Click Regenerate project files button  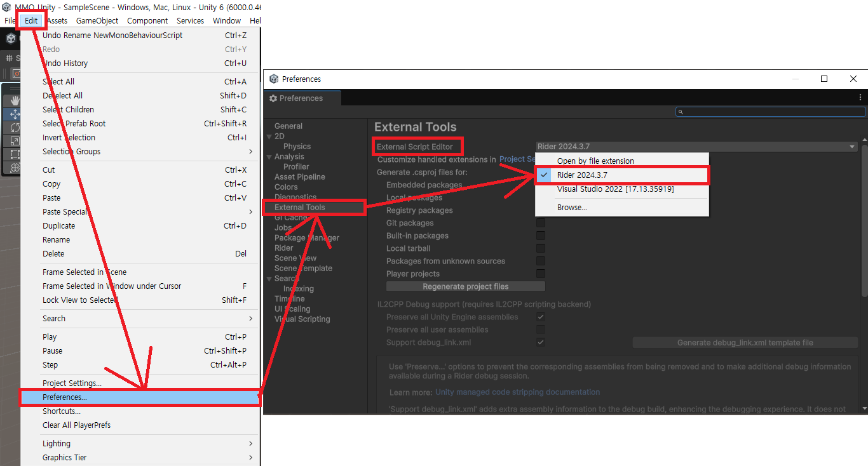coord(466,286)
